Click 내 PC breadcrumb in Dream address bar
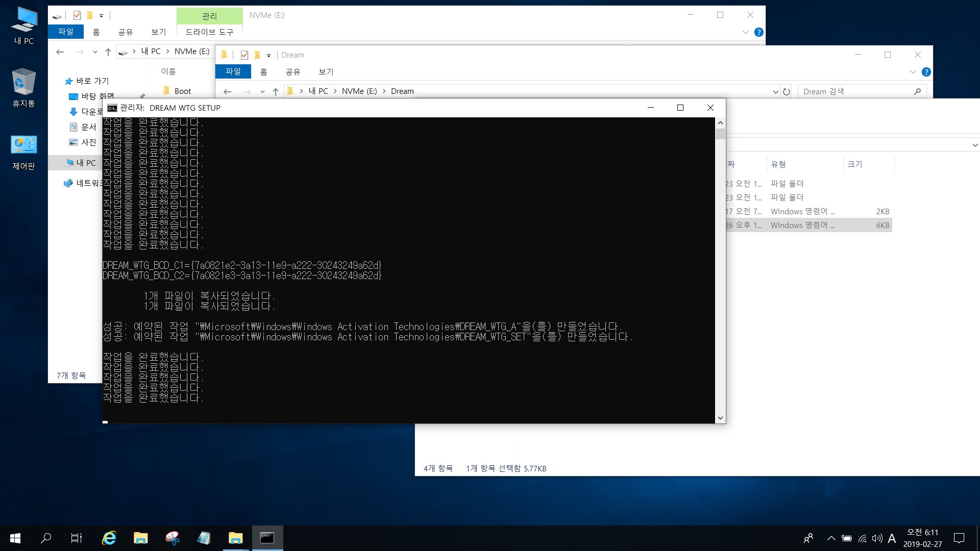This screenshot has height=551, width=980. [x=318, y=91]
